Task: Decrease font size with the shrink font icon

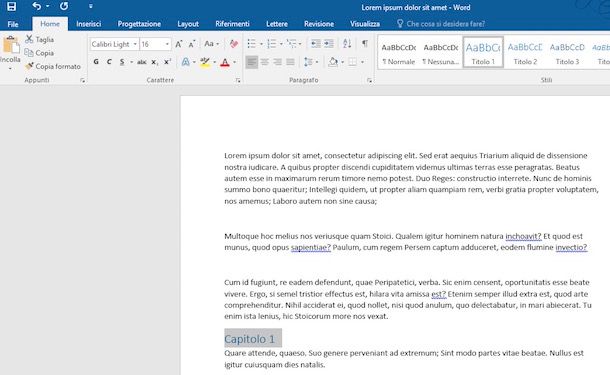Action: (191, 44)
